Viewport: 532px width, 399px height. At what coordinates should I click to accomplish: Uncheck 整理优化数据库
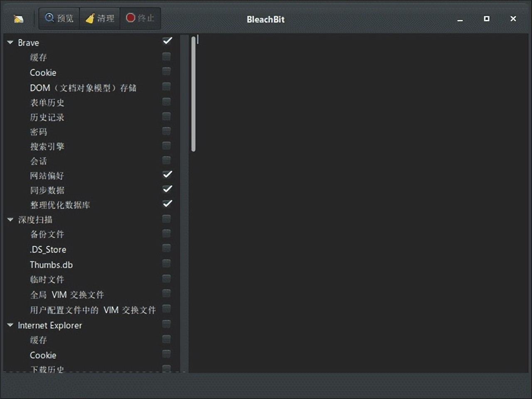tap(167, 204)
